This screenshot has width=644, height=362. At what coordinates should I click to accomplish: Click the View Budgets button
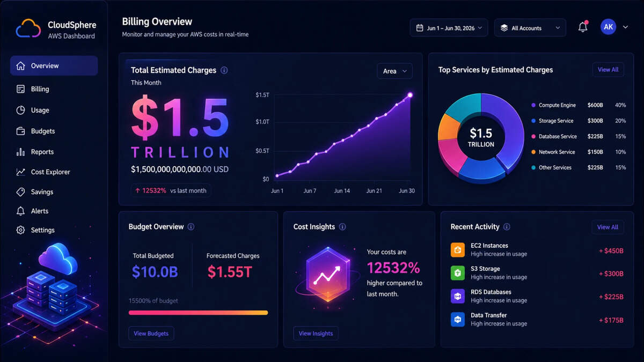151,334
